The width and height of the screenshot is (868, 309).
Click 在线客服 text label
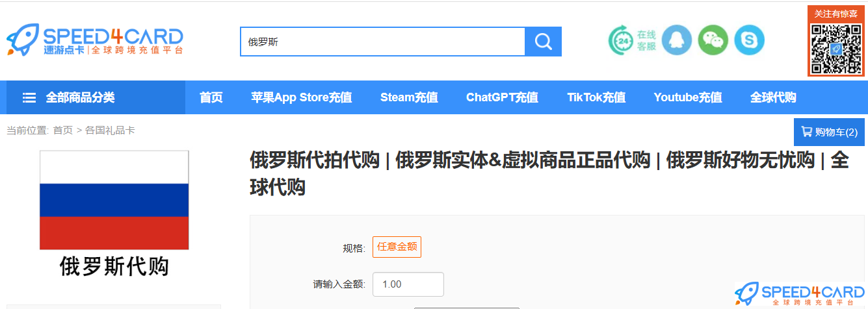click(646, 40)
